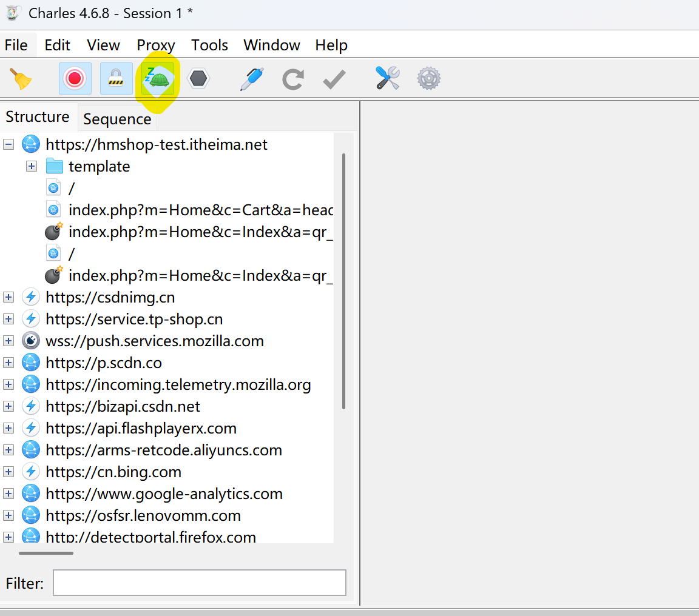Open the View menu
This screenshot has width=699, height=616.
(103, 45)
